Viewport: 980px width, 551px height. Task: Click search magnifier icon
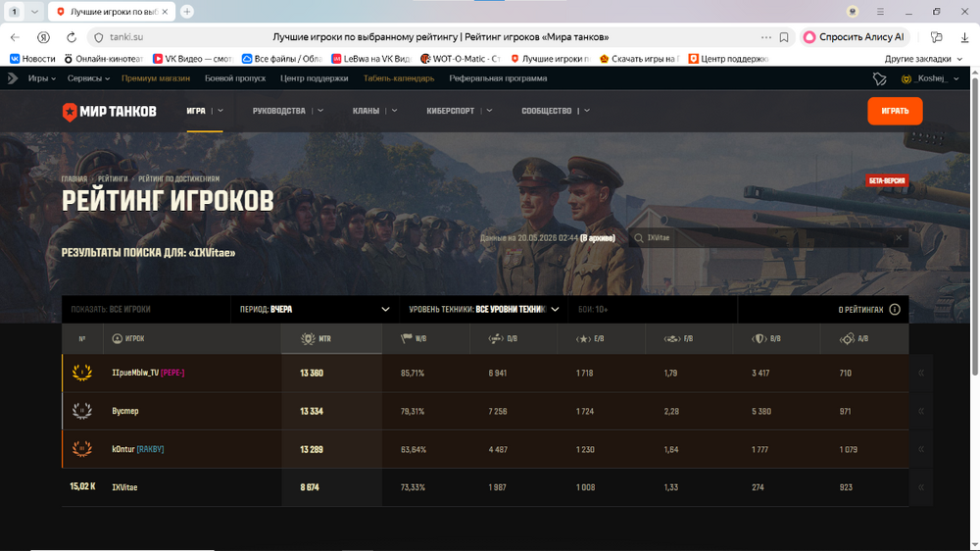tap(638, 237)
